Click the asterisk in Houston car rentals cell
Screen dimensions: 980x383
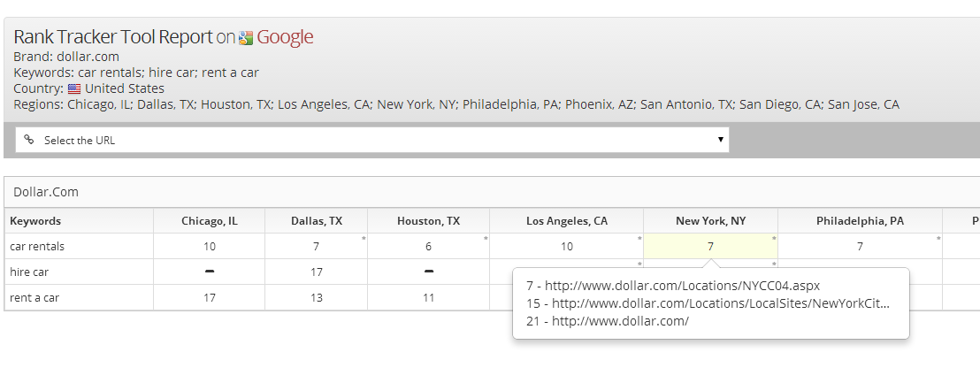point(486,239)
